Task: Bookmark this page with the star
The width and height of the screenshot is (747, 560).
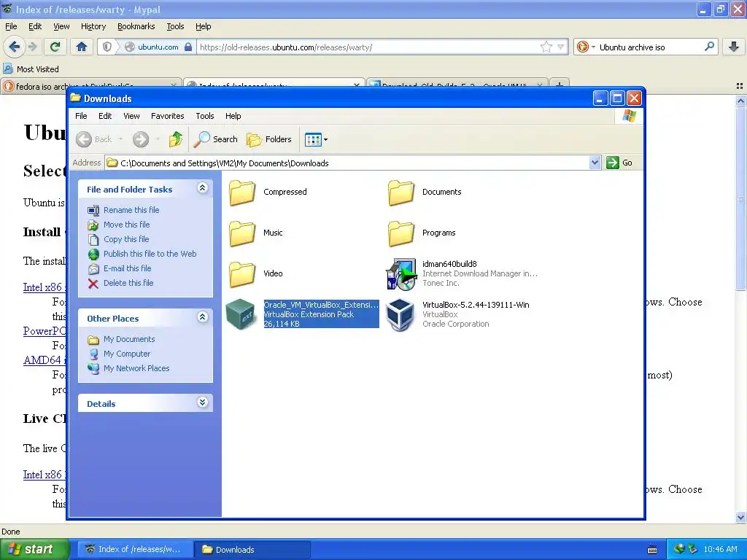Action: coord(546,47)
